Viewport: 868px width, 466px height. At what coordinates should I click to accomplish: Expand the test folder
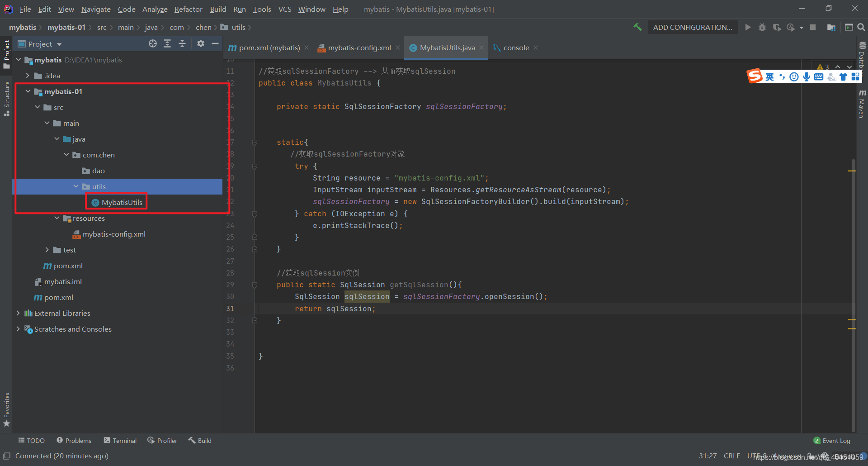[47, 250]
